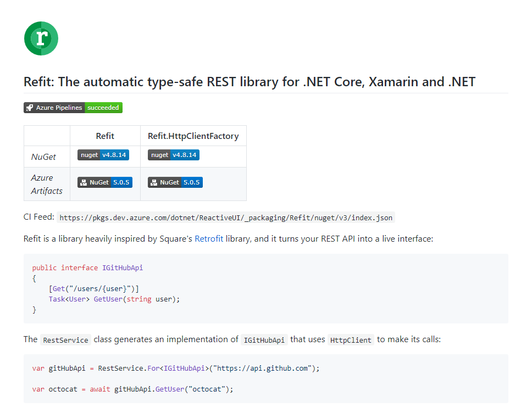Image resolution: width=532 pixels, height=413 pixels.
Task: Open Refit Azure Artifacts NuGet 5.0.5 badge
Action: click(x=105, y=182)
